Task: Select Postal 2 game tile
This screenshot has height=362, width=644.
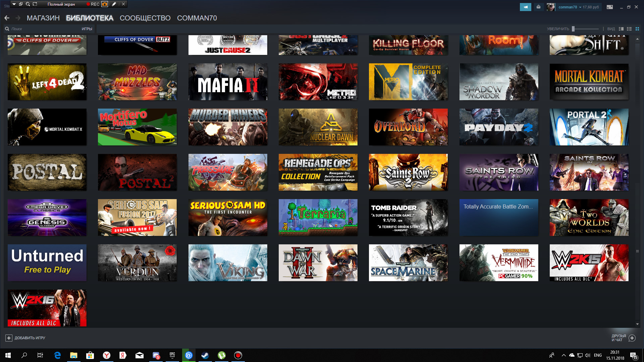Action: pyautogui.click(x=137, y=172)
